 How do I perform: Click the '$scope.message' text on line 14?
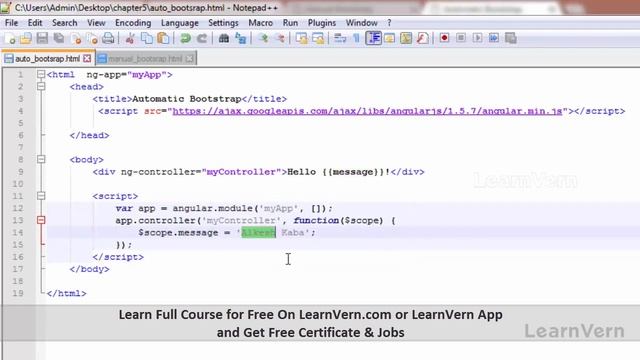pos(178,233)
